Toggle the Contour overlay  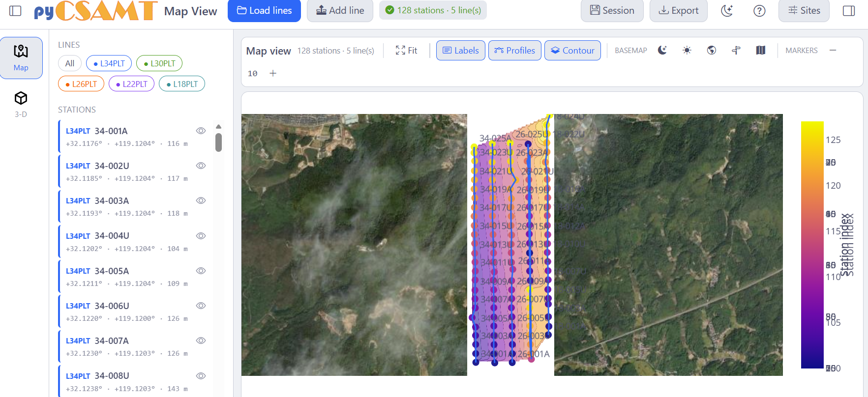click(x=572, y=51)
